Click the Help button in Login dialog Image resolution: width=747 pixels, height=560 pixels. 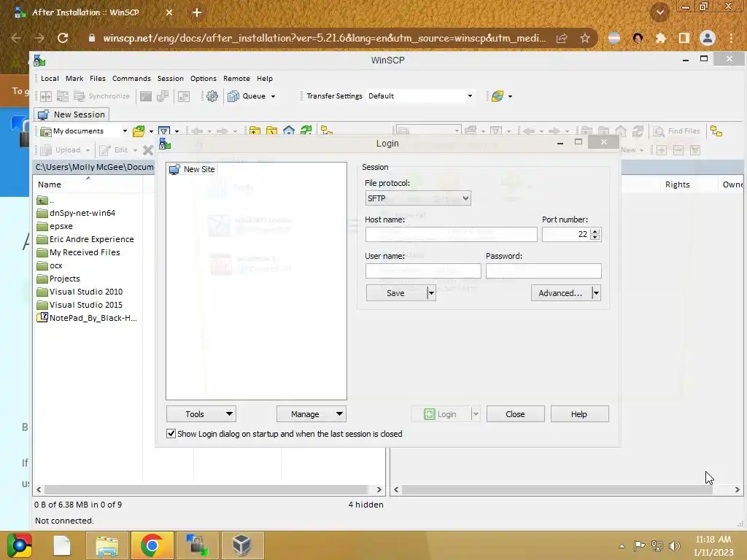(x=579, y=414)
